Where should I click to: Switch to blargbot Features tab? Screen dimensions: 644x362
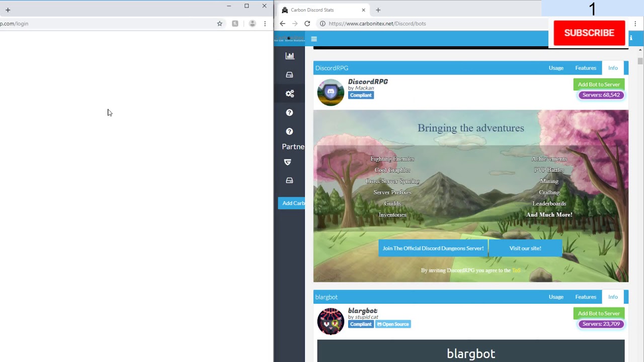tap(586, 297)
